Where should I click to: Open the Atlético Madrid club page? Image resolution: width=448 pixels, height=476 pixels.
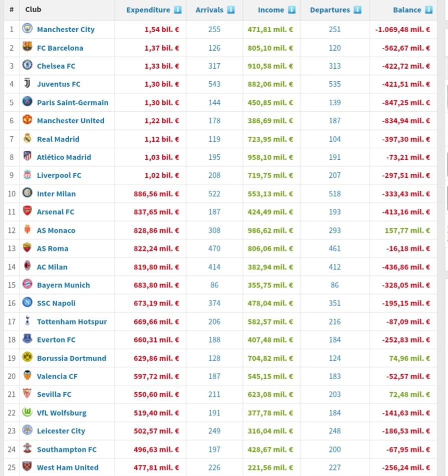(64, 157)
